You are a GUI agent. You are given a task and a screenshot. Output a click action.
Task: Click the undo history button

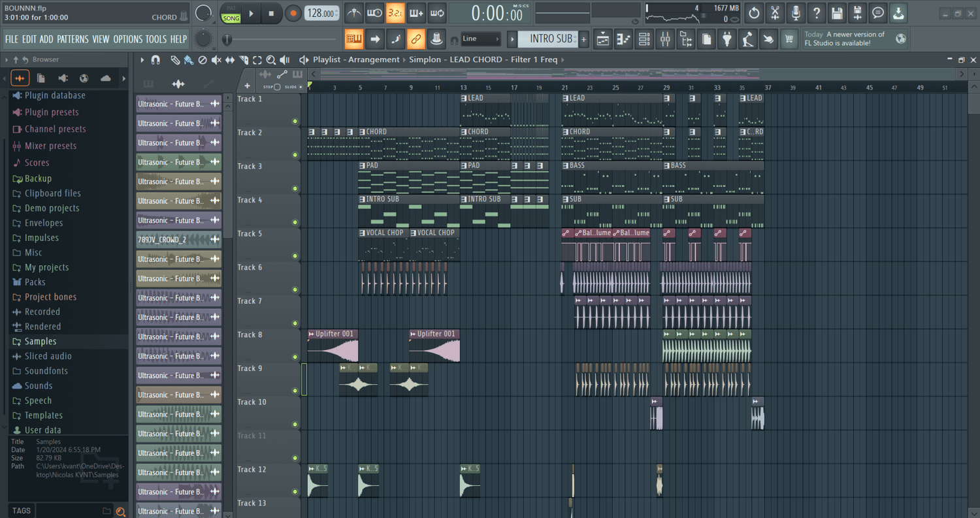pos(754,13)
